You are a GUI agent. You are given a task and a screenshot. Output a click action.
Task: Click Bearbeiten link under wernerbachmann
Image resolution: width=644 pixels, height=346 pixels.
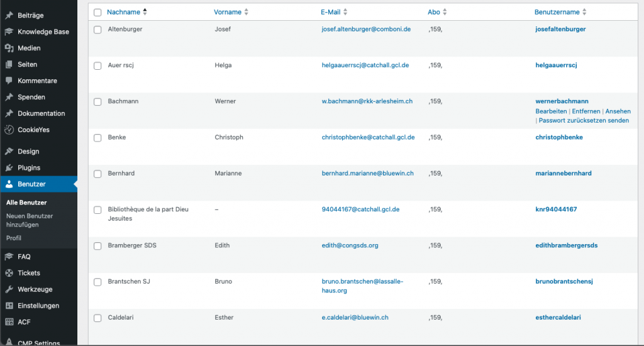click(551, 111)
